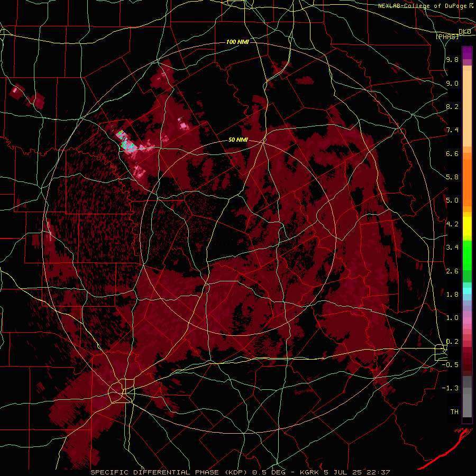The image size is (476, 476).
Task: Click the 1.8 scale value
Action: [x=452, y=295]
